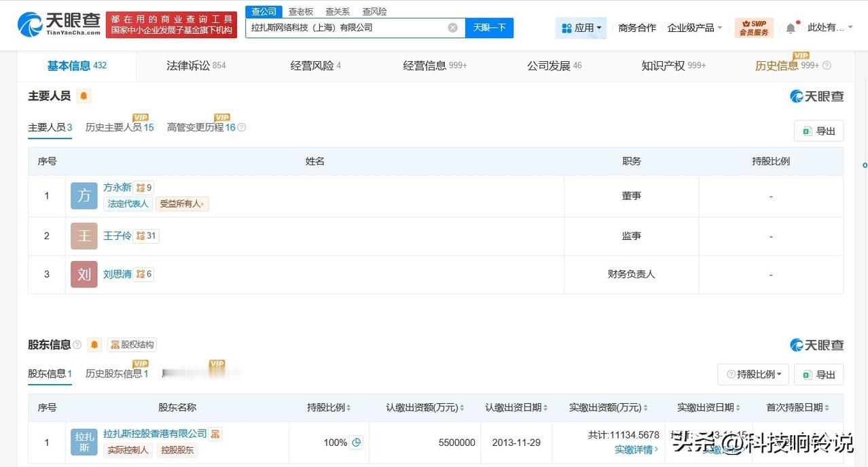Screen dimensions: 868x467
Task: Click help icon beside 高管变更历程
Action: click(x=242, y=128)
